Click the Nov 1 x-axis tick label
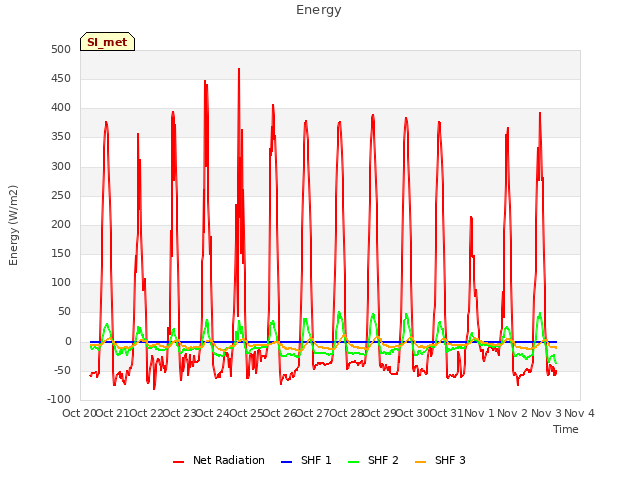Screen dimensions: 640x480 [479, 413]
